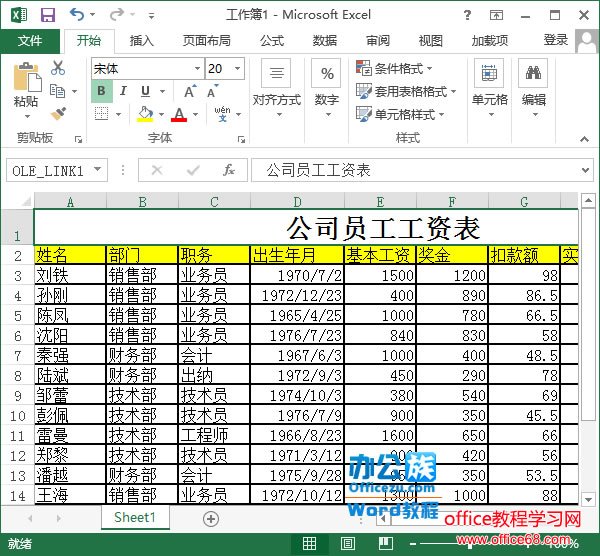
Task: Click the Cut scissors icon
Action: (x=58, y=68)
